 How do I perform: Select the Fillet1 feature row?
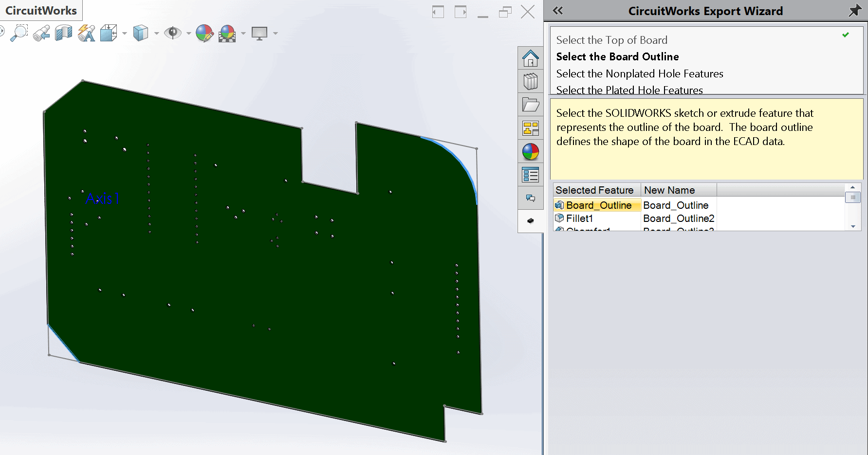pyautogui.click(x=597, y=218)
